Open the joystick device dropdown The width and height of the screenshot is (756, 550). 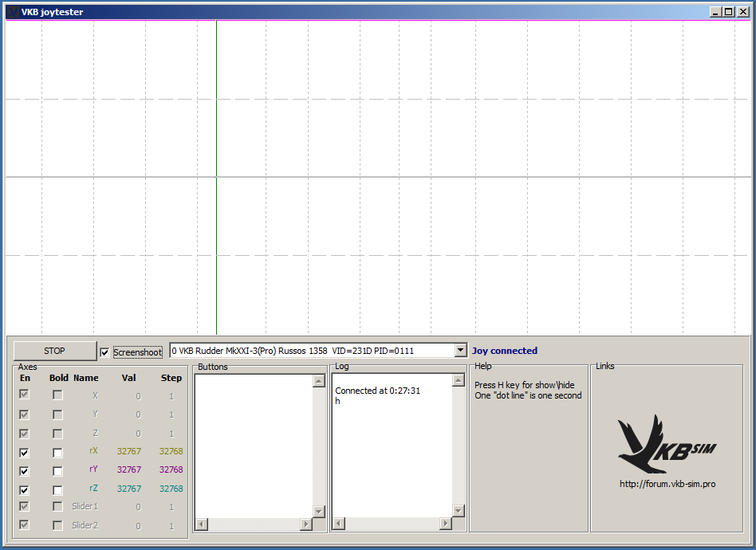coord(460,351)
